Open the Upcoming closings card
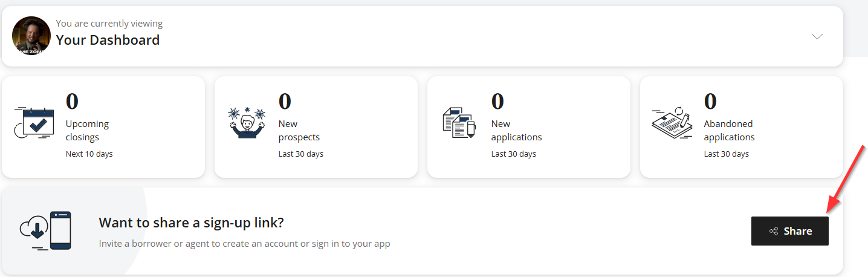Image resolution: width=868 pixels, height=277 pixels. pyautogui.click(x=103, y=127)
